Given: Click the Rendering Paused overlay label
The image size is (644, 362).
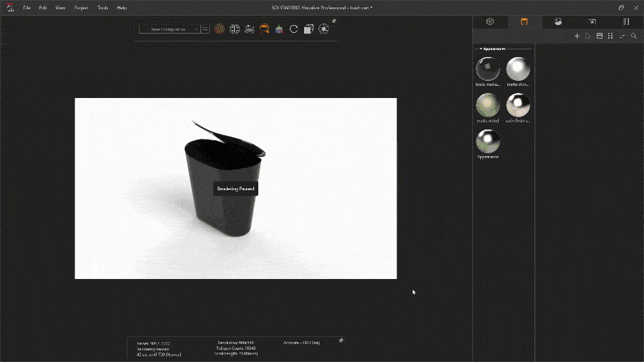Looking at the screenshot, I should point(235,189).
